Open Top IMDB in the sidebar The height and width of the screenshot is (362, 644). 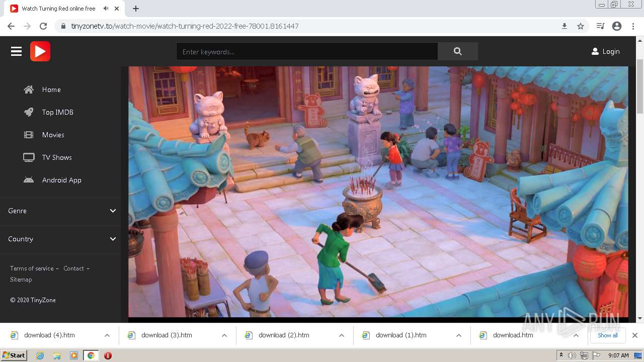pos(58,112)
